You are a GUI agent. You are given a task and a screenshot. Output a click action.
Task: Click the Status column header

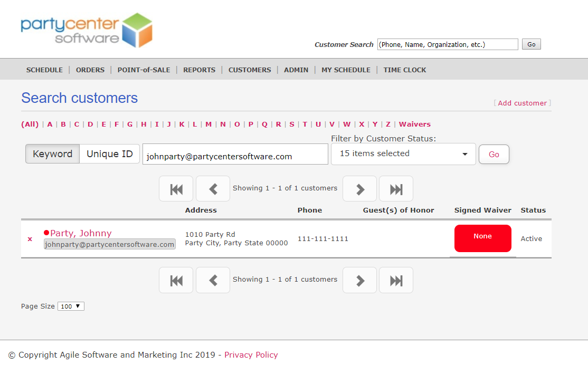[x=533, y=210]
